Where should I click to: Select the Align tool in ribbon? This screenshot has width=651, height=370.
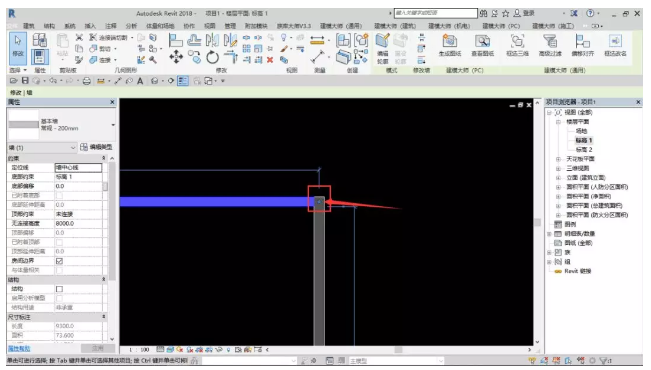click(x=175, y=40)
